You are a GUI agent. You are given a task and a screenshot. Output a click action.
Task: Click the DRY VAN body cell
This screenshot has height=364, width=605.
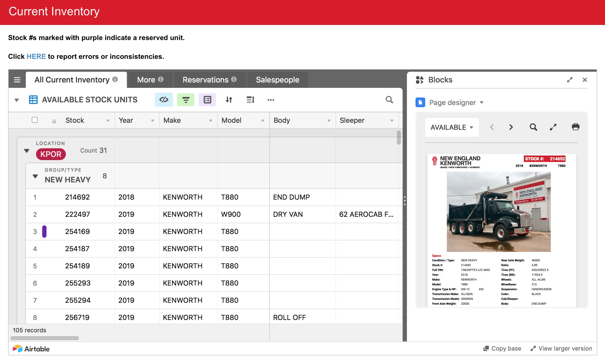[x=303, y=214]
